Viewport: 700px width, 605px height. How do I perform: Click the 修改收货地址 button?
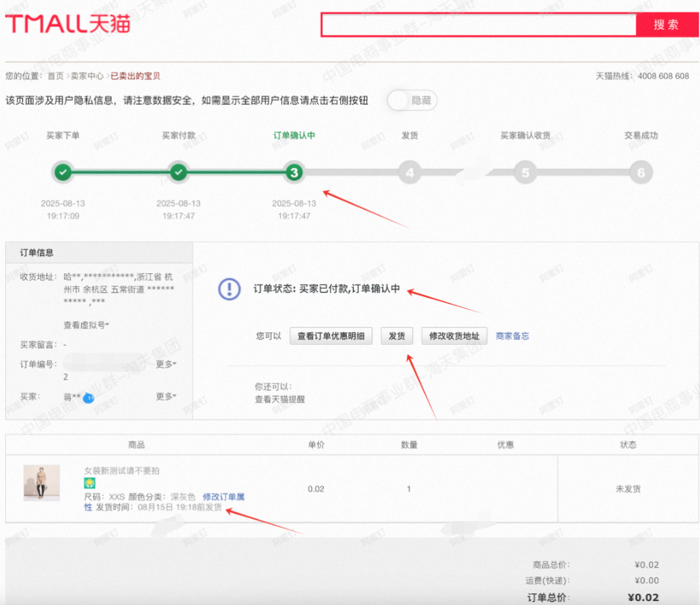tap(454, 336)
